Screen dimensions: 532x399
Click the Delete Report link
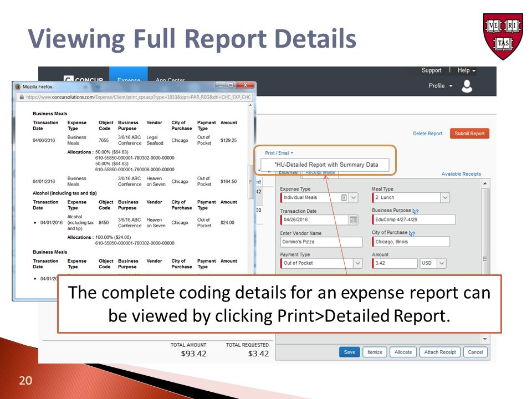coord(427,134)
